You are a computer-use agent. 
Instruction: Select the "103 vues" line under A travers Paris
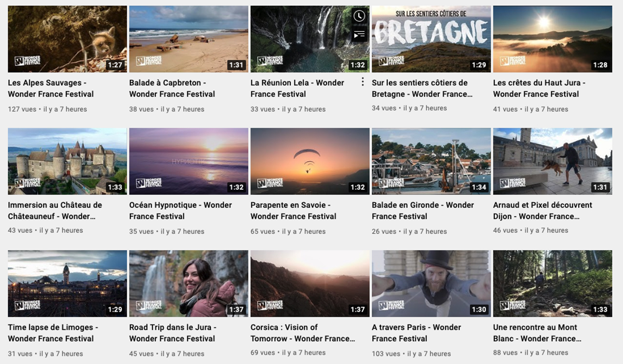point(412,354)
